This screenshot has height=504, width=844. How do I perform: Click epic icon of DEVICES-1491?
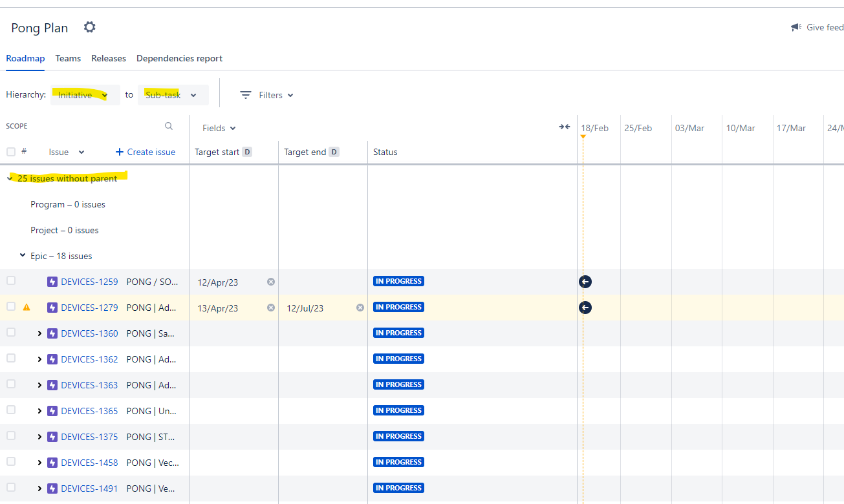click(x=52, y=488)
